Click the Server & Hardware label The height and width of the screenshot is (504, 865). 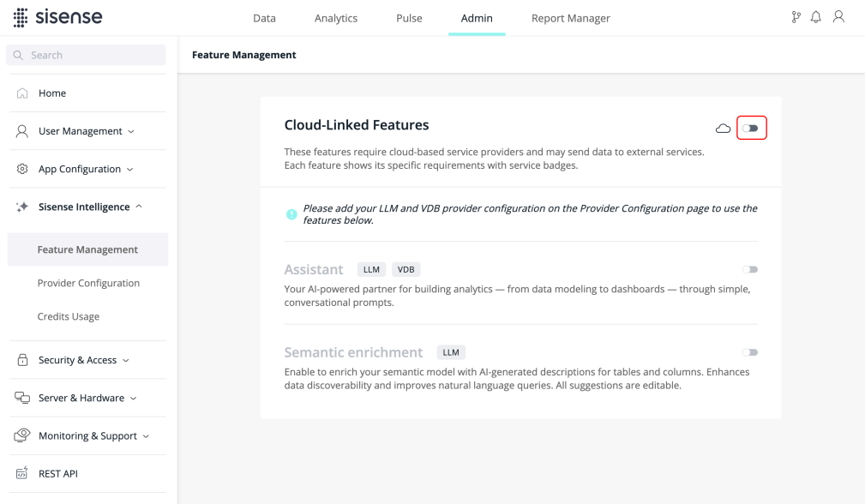tap(81, 398)
